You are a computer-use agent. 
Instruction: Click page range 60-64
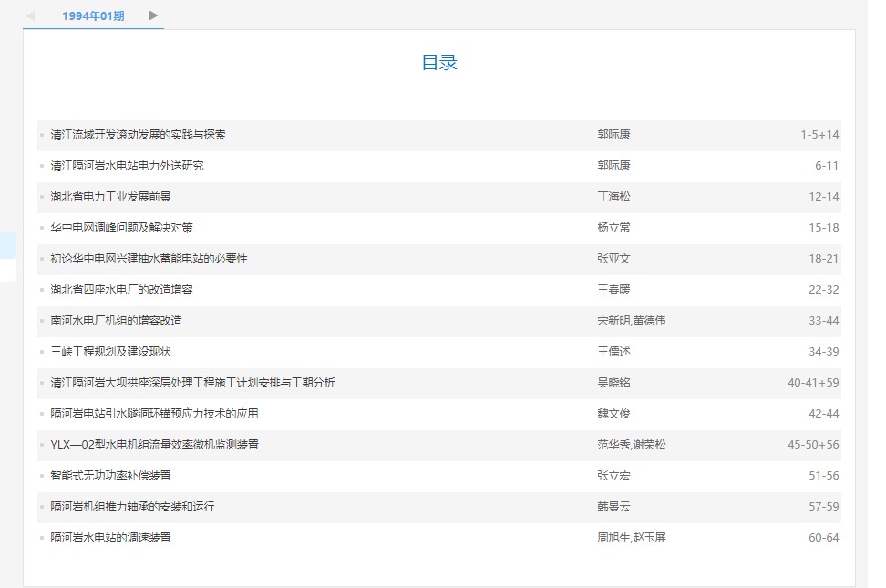[x=824, y=538]
